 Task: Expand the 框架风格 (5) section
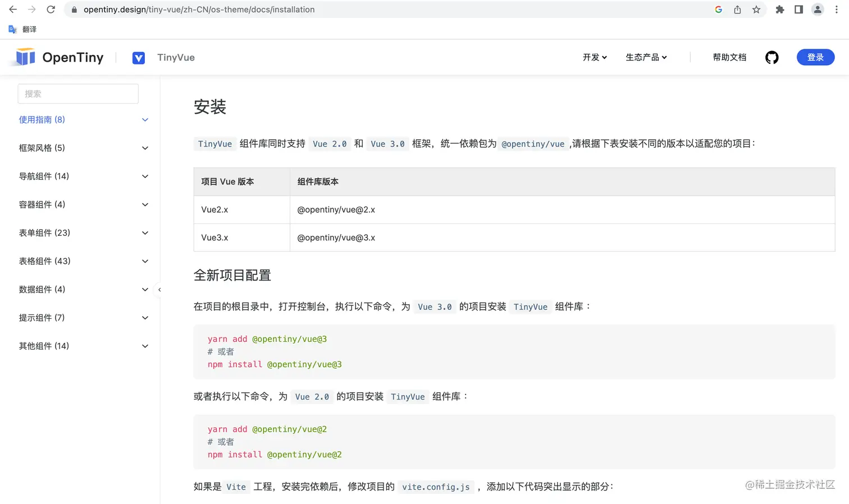pos(84,148)
